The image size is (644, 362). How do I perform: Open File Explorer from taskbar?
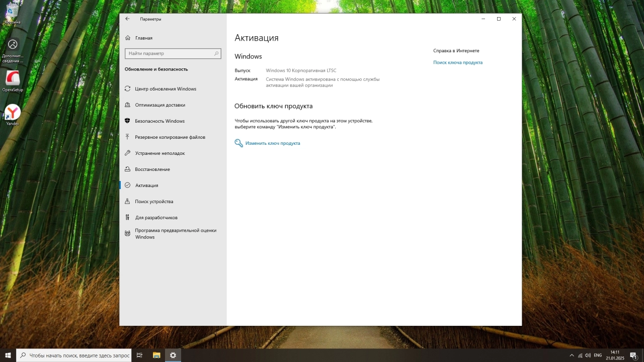click(x=156, y=355)
